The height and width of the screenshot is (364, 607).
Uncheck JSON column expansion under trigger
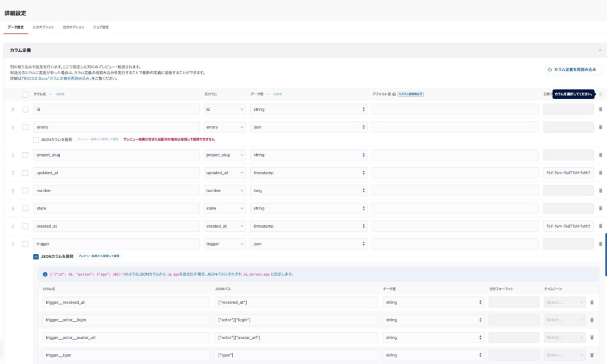pyautogui.click(x=37, y=256)
